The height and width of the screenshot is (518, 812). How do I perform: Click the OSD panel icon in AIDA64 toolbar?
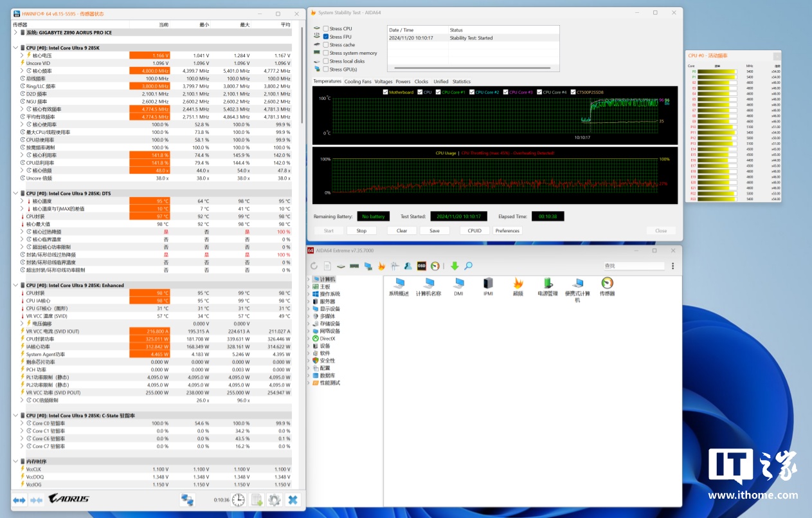pyautogui.click(x=422, y=266)
